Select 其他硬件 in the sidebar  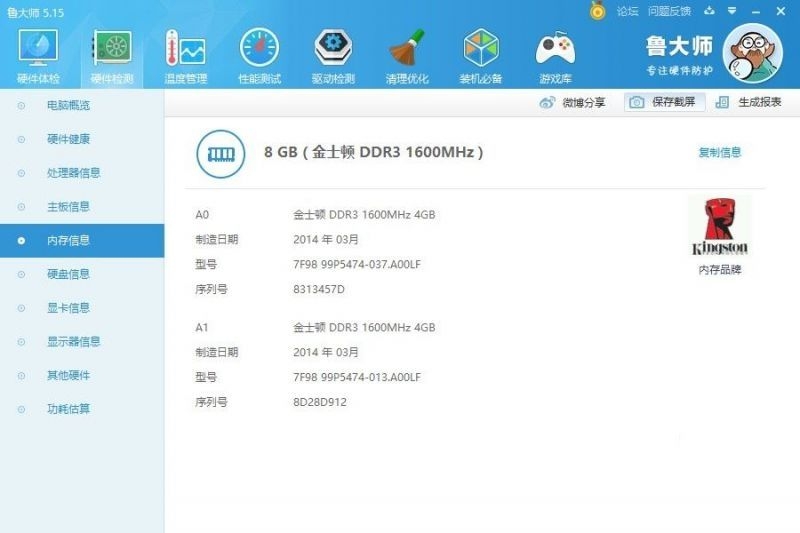82,375
